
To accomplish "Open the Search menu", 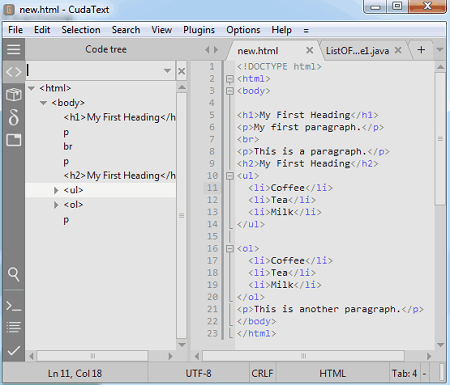I will 126,30.
